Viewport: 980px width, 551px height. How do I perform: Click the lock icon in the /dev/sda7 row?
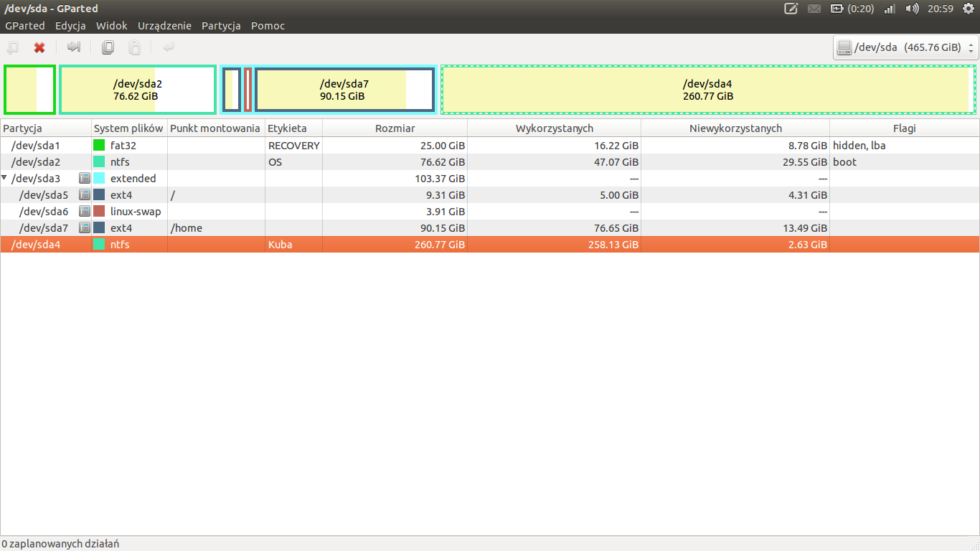[84, 227]
